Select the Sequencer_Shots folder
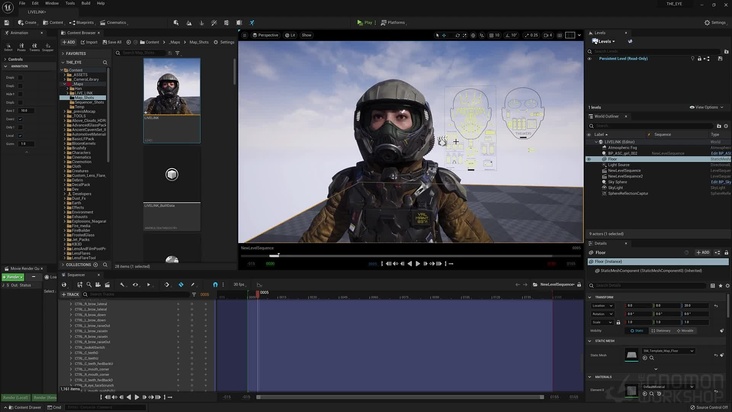Image resolution: width=732 pixels, height=412 pixels. click(89, 102)
